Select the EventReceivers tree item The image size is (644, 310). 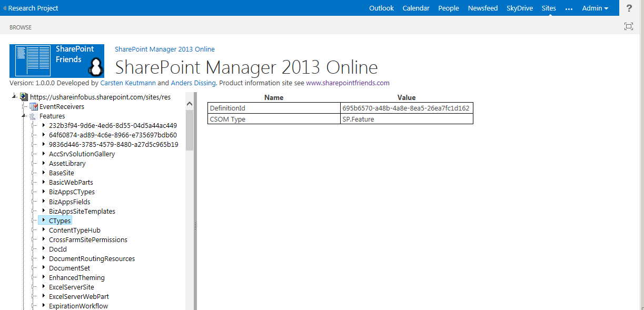point(62,106)
